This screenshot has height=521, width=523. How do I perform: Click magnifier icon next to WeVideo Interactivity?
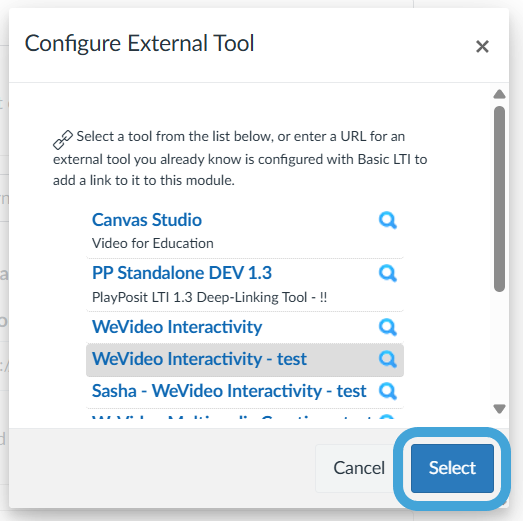point(388,327)
